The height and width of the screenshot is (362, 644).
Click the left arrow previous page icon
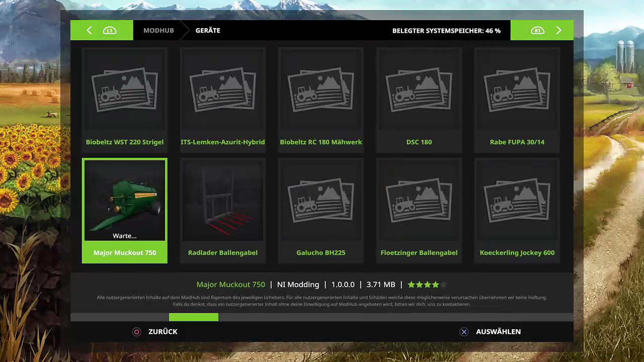[89, 30]
